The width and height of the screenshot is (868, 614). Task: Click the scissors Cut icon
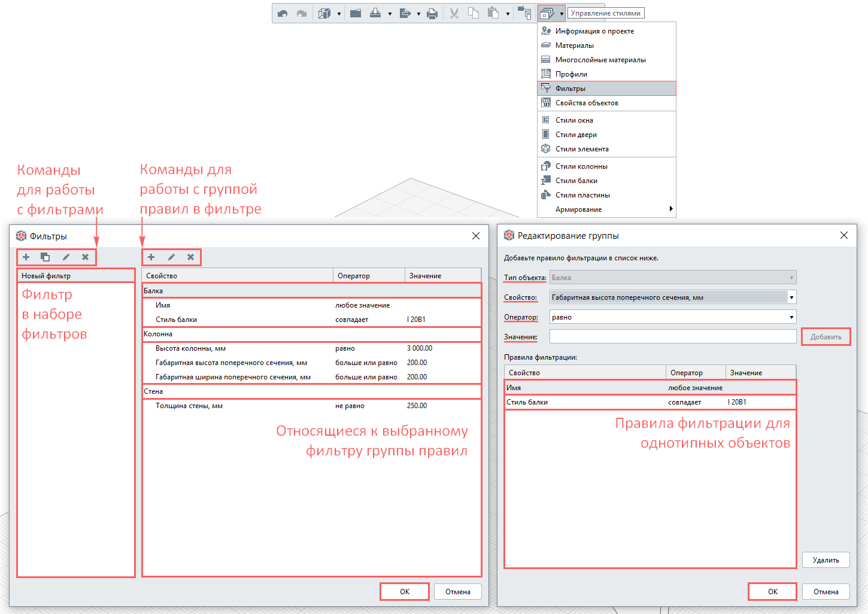pyautogui.click(x=454, y=13)
